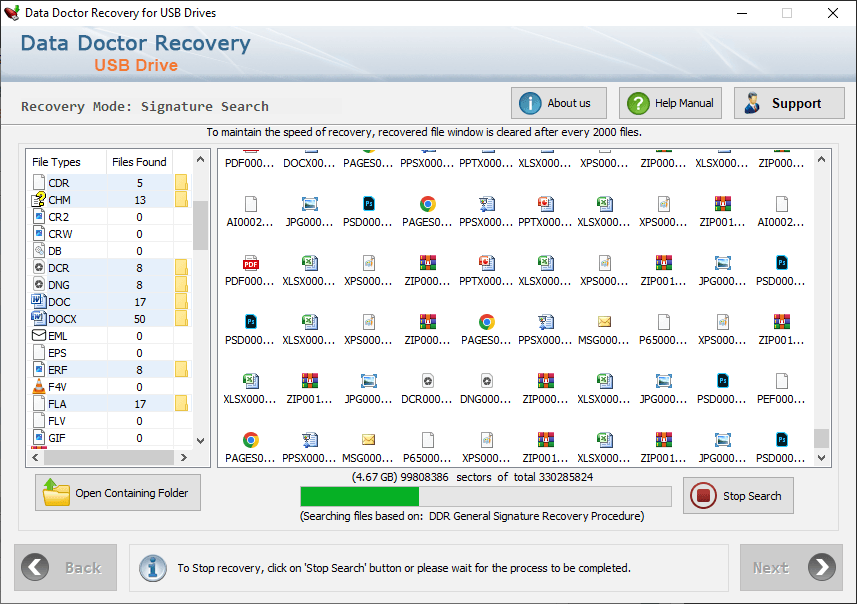Click the file types list scroll-down arrow

(201, 441)
